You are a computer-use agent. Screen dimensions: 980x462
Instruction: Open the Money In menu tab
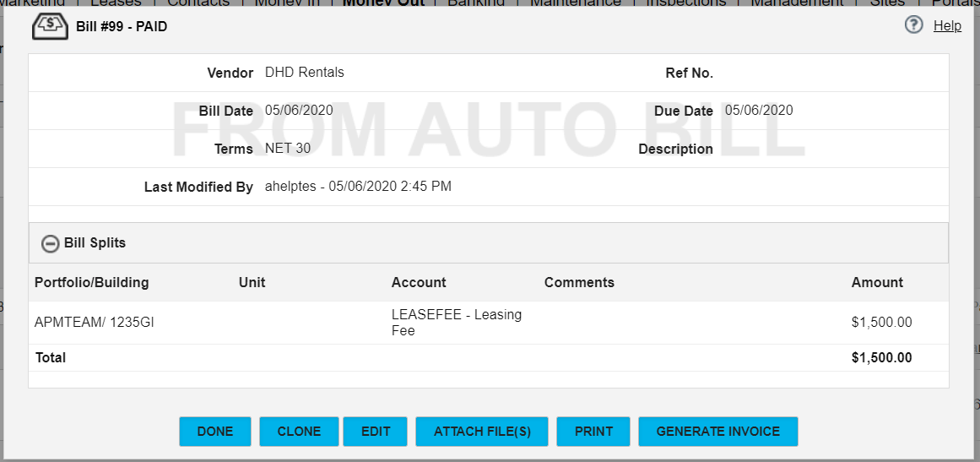pyautogui.click(x=287, y=3)
